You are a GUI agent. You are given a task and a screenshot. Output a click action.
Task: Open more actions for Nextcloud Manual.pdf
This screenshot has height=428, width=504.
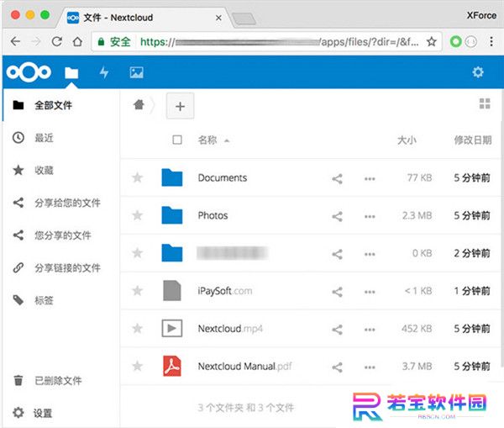coord(370,367)
